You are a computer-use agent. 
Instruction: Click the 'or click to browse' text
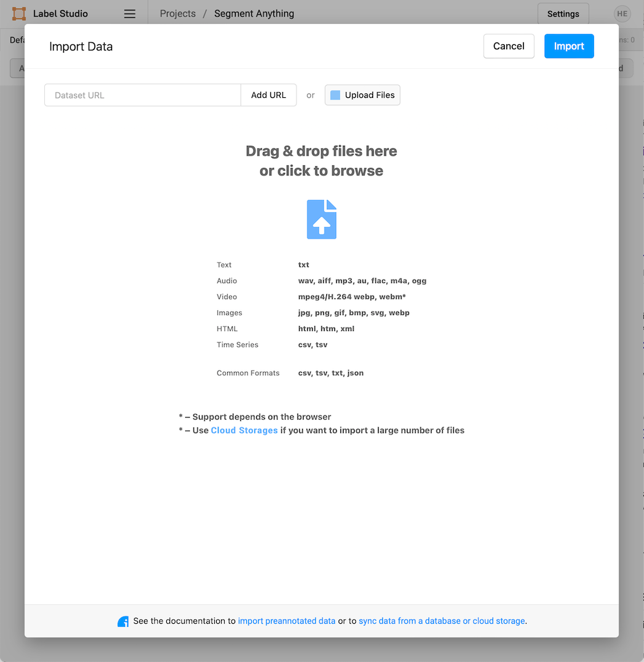point(321,171)
